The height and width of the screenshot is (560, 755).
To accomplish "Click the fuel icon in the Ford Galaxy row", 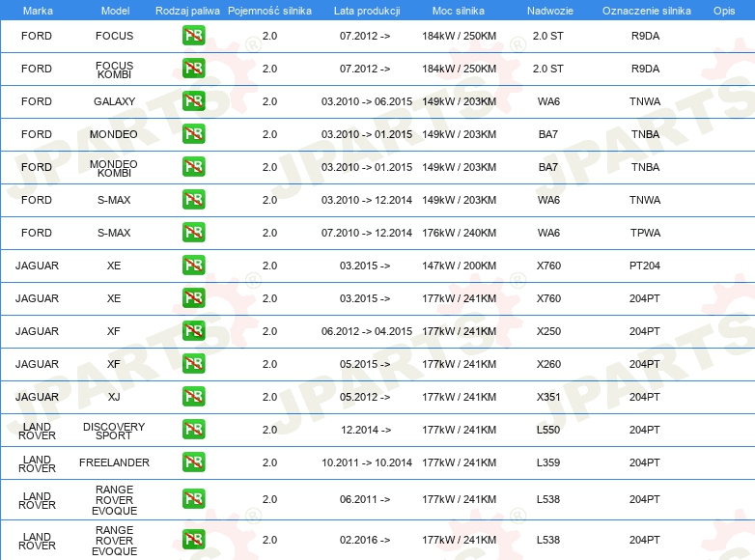I will (x=193, y=101).
